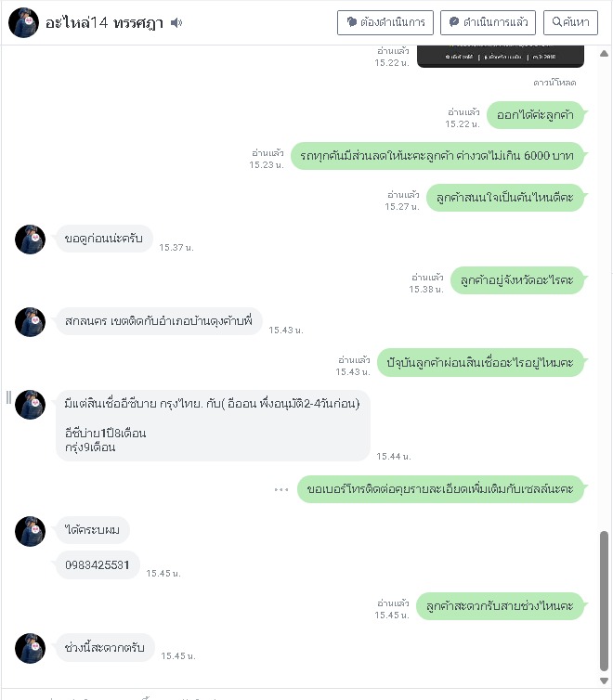Click sender avatar beside ช่วงนี้สะดวกตรับ message
The image size is (613, 700).
(31, 648)
